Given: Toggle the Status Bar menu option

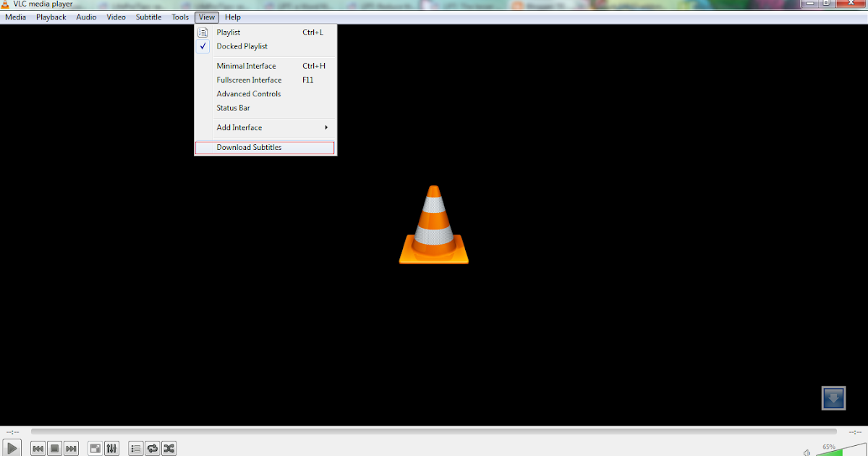Looking at the screenshot, I should pos(265,108).
